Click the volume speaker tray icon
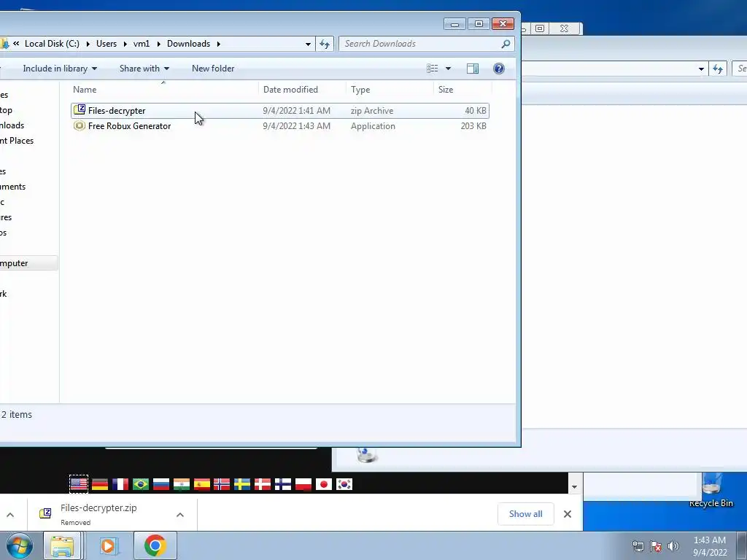Image resolution: width=747 pixels, height=560 pixels. click(673, 546)
